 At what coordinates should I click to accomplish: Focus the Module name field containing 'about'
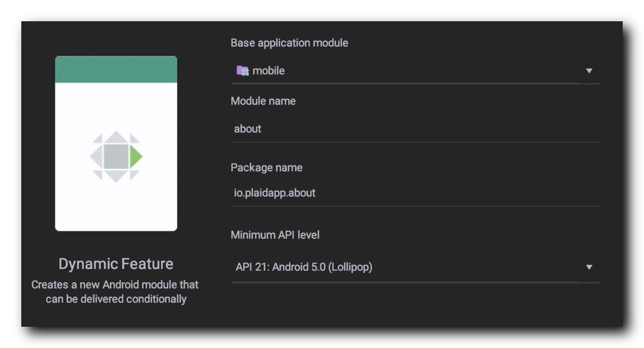[x=415, y=129]
